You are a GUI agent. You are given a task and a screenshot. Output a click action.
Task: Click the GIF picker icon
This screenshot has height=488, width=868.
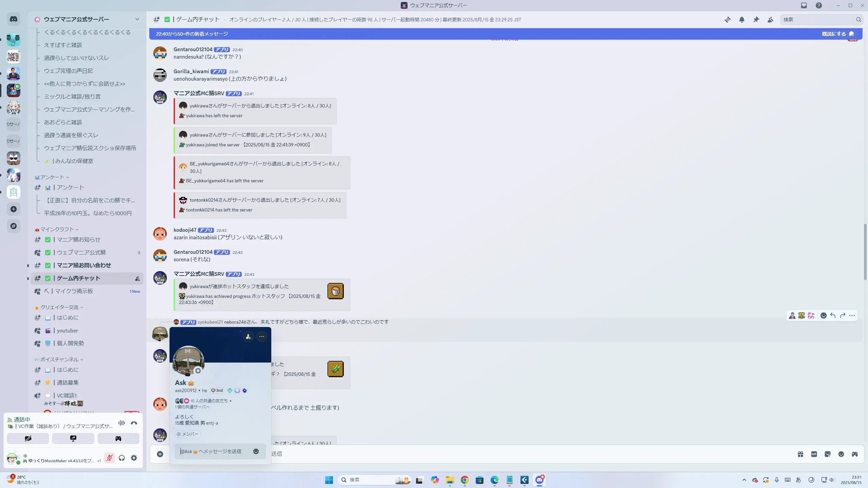pyautogui.click(x=814, y=454)
